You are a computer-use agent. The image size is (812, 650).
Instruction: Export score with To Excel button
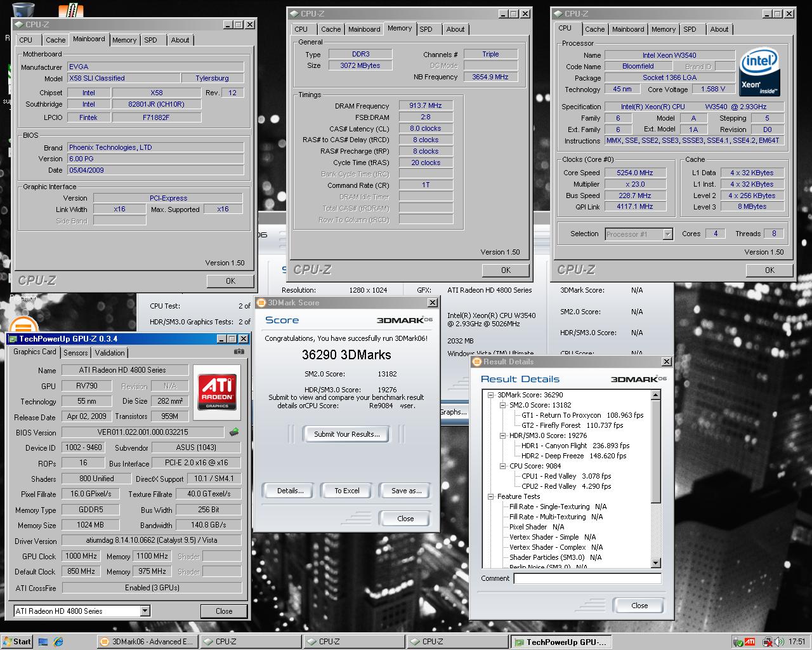point(347,491)
